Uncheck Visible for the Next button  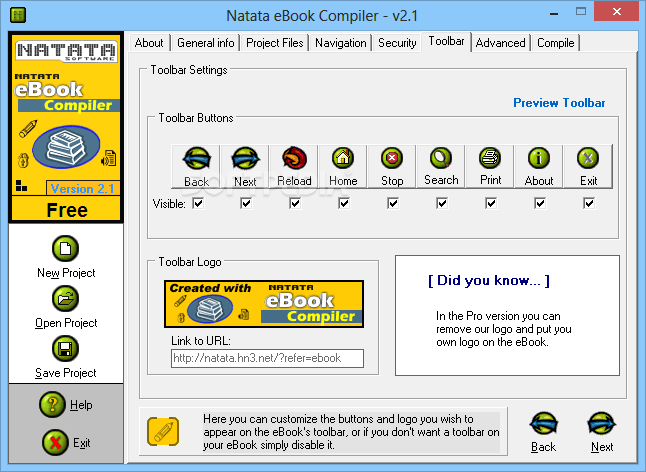[246, 203]
